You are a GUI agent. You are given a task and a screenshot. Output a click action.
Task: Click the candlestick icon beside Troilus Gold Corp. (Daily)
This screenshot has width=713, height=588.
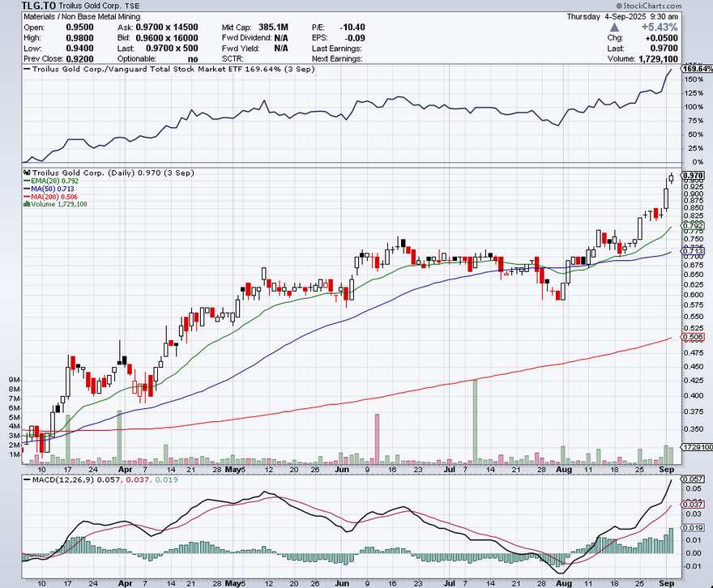pos(27,173)
